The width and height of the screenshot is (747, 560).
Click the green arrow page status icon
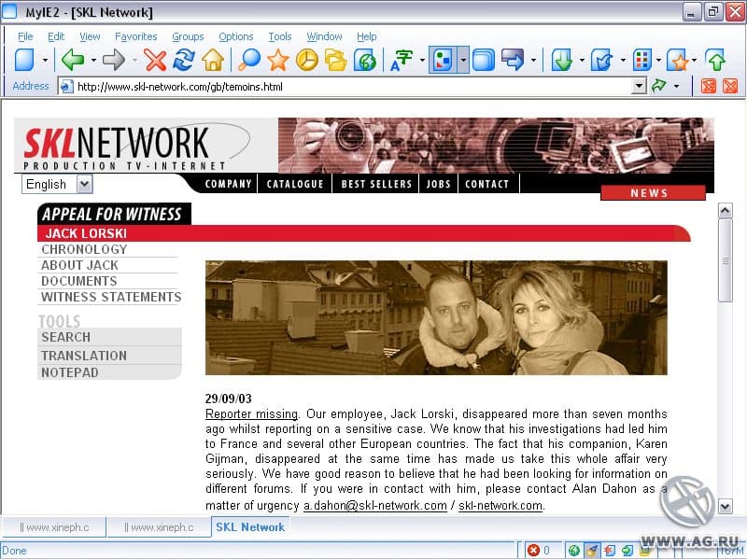pos(627,551)
